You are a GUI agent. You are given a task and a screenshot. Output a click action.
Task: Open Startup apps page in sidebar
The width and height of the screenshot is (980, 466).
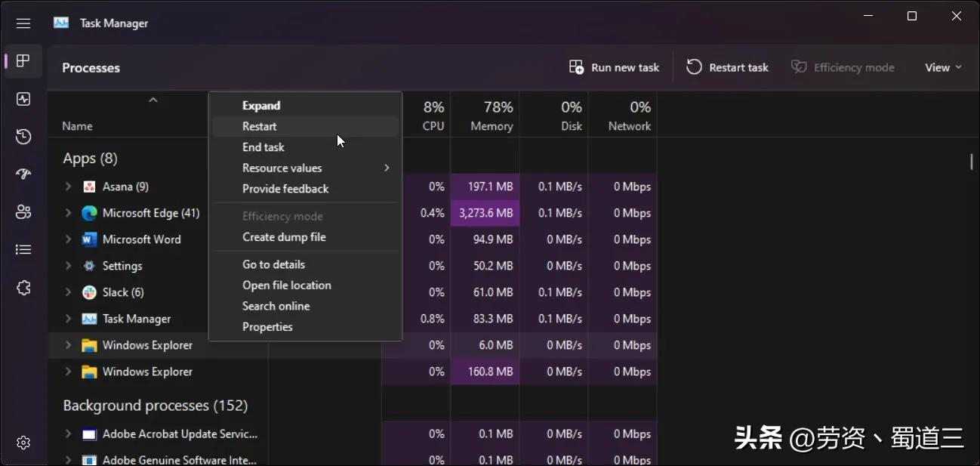coord(23,174)
